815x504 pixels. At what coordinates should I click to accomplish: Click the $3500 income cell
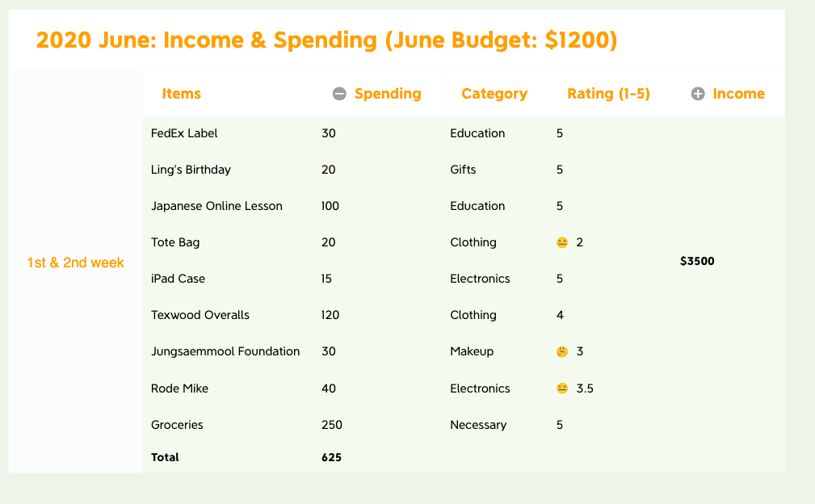697,261
